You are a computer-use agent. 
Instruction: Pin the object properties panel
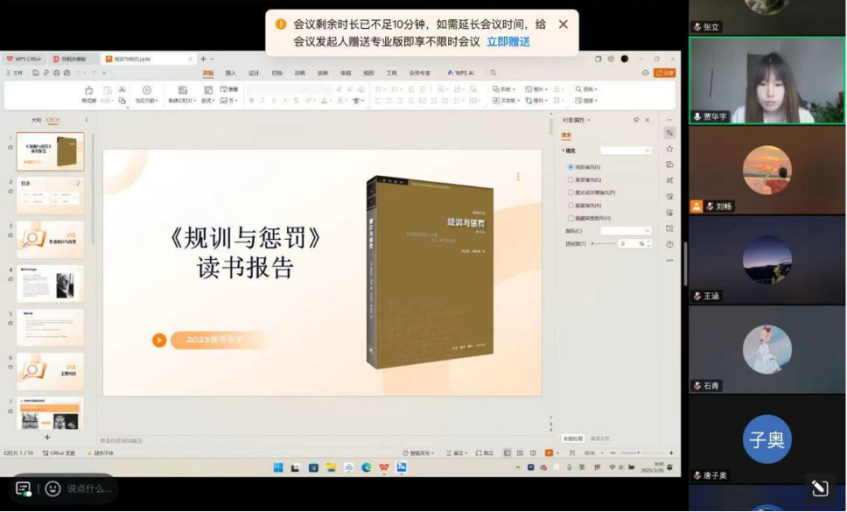pyautogui.click(x=636, y=120)
